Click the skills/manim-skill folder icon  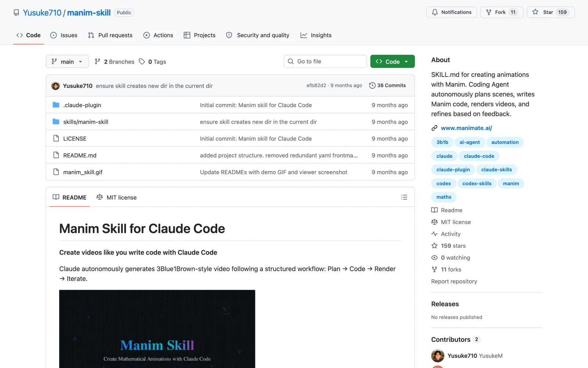coord(56,122)
